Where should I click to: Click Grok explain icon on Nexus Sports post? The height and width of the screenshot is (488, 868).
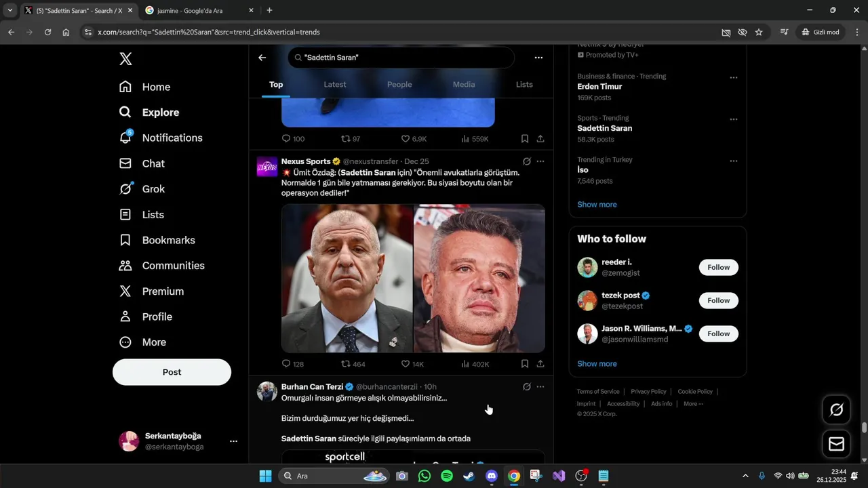527,161
